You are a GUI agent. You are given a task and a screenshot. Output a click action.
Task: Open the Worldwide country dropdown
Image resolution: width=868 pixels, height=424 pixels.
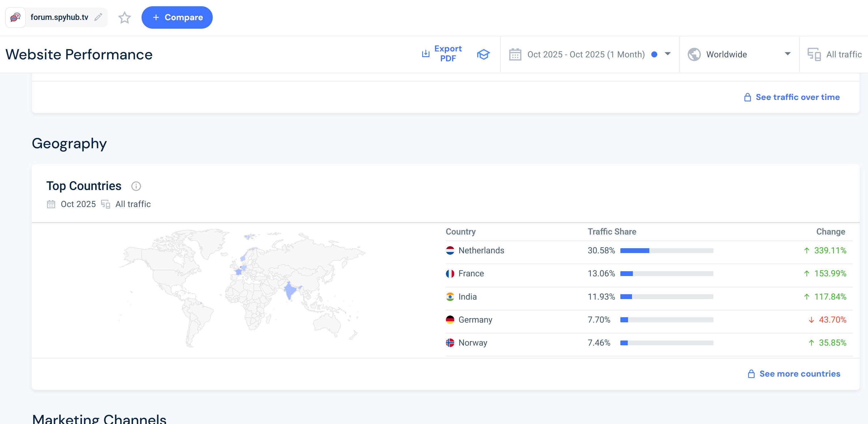787,54
